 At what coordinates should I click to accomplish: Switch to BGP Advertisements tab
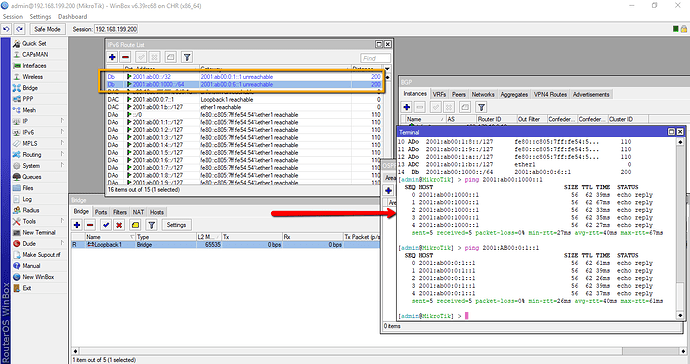point(591,94)
